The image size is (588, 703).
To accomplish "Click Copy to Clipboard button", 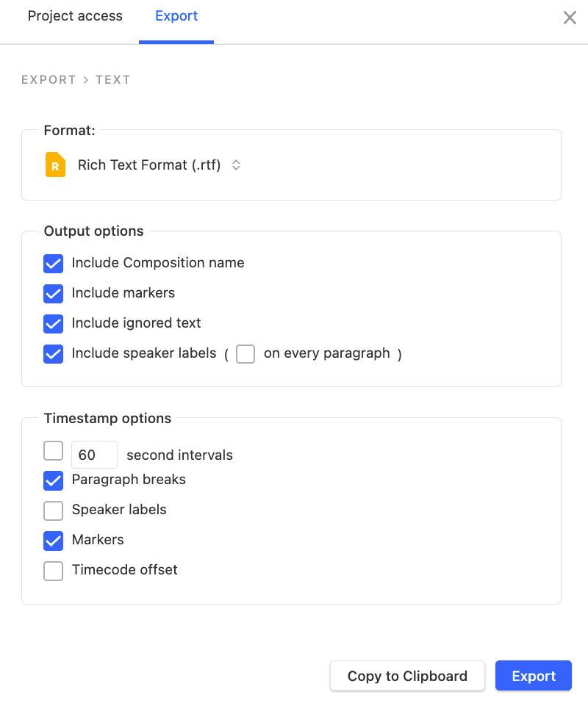I will (407, 676).
